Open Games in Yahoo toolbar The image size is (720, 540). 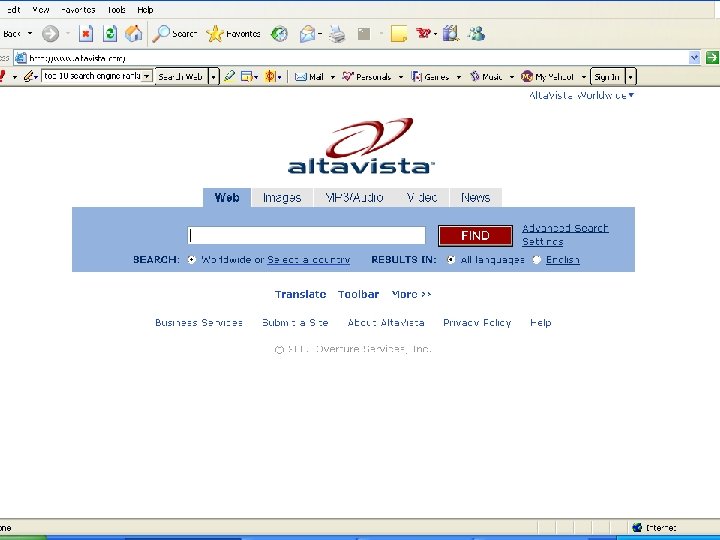pyautogui.click(x=430, y=77)
